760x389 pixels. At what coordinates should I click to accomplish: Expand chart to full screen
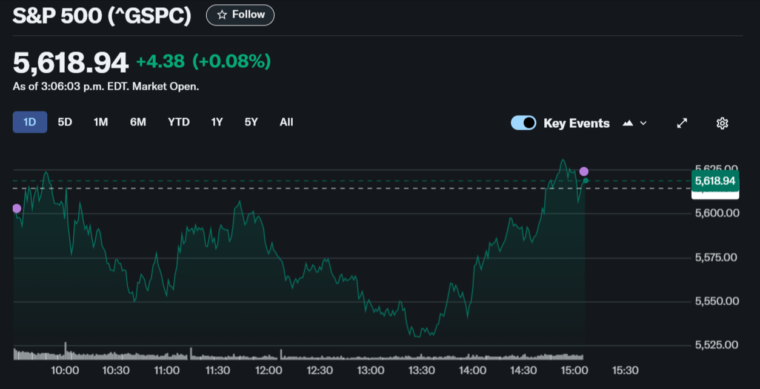coord(682,123)
